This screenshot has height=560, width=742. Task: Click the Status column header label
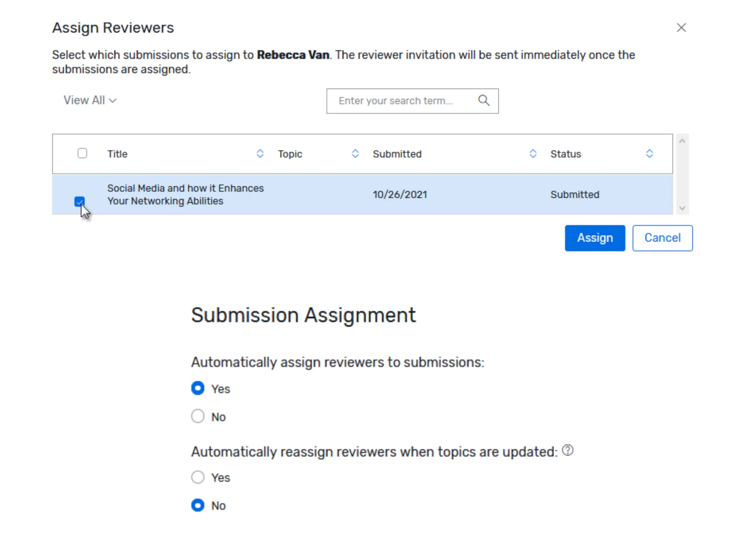coord(566,154)
